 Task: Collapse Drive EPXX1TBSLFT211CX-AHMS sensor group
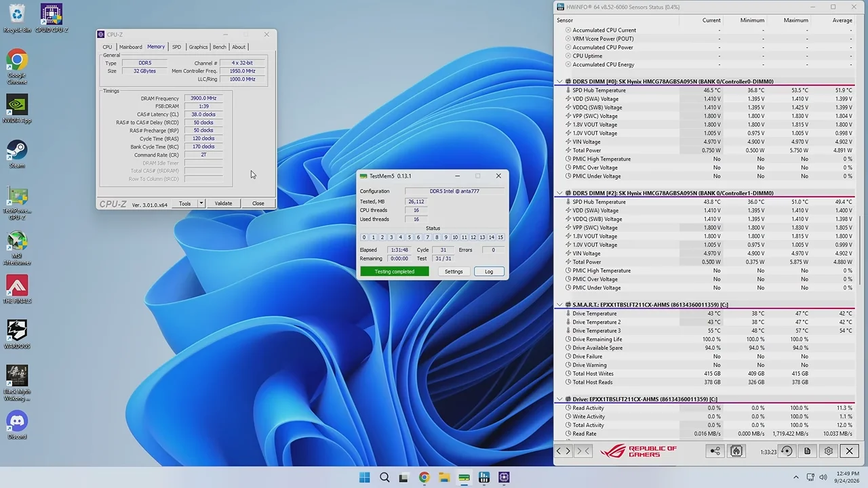(559, 399)
